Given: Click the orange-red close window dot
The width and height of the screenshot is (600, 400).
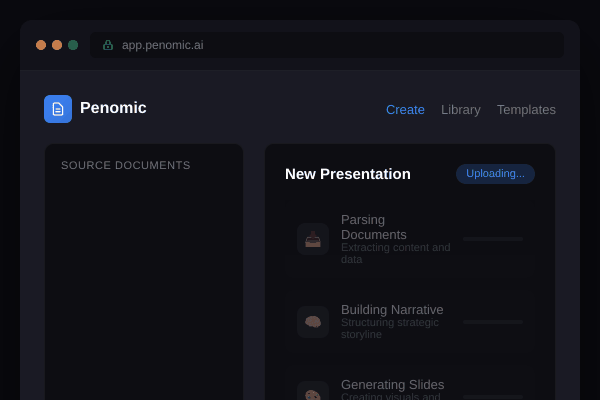Looking at the screenshot, I should click(x=41, y=45).
